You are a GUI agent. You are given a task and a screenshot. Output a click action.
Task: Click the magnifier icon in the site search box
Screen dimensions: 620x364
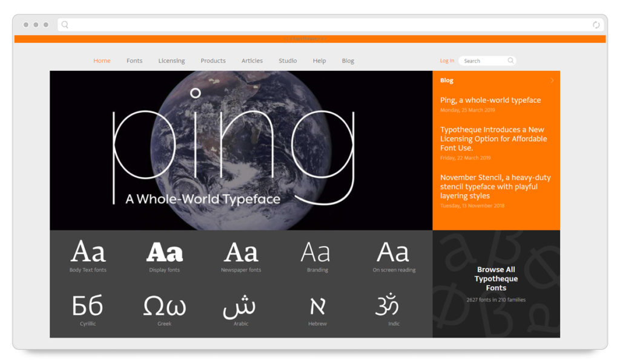(510, 60)
